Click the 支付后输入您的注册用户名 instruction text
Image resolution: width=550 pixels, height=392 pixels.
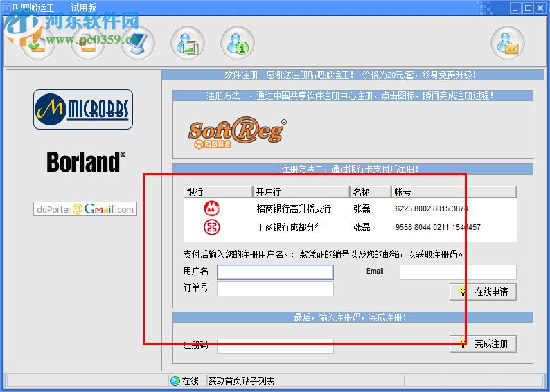point(323,254)
